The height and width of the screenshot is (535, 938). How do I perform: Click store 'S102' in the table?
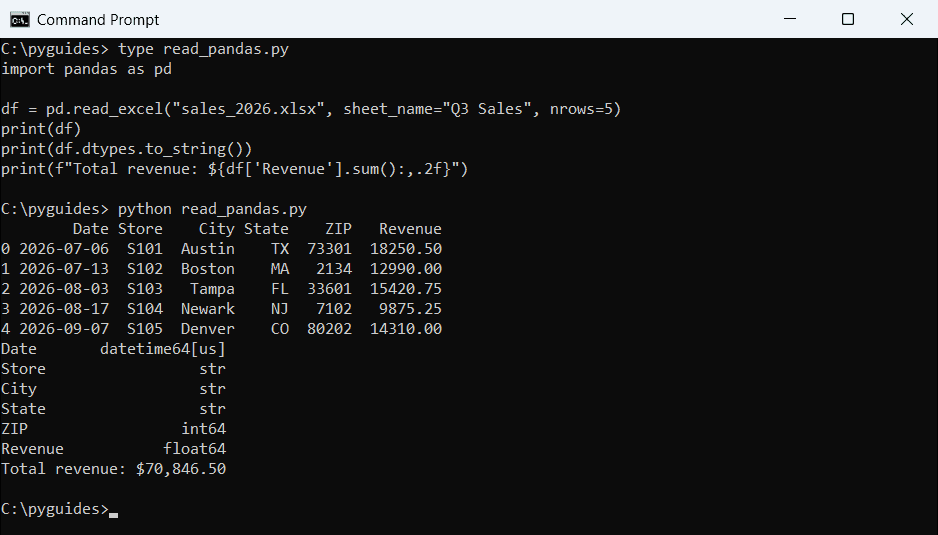pyautogui.click(x=145, y=269)
